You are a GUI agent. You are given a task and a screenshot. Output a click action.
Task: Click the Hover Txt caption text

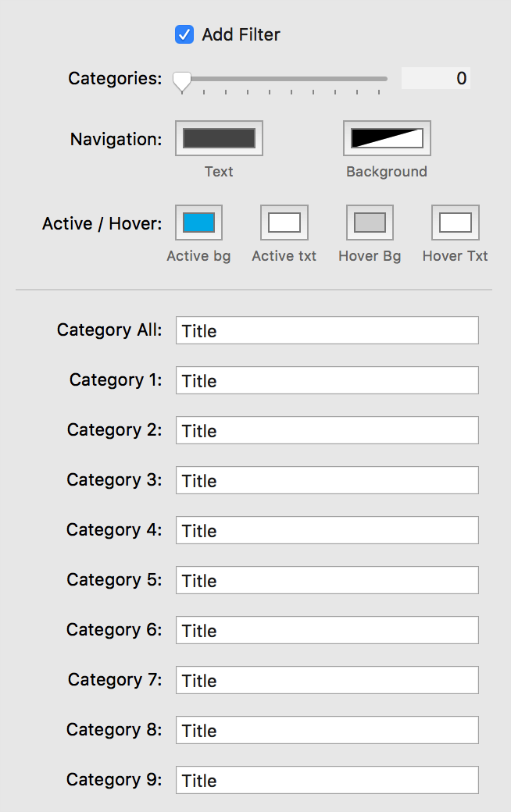tap(455, 256)
